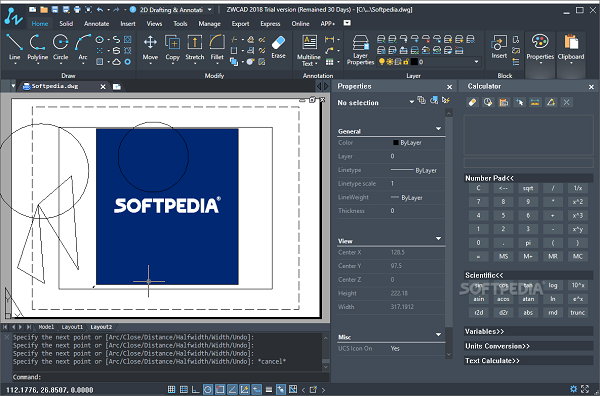Activate the Move tool
The image size is (600, 396).
pos(150,47)
